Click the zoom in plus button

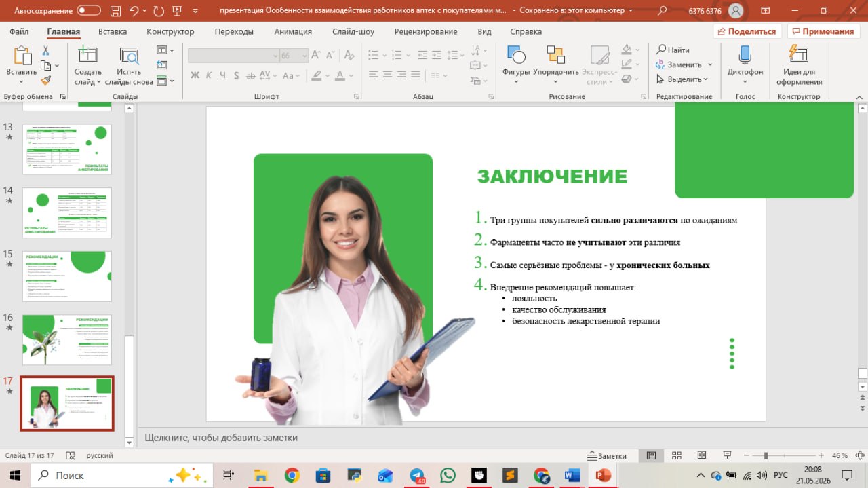pyautogui.click(x=821, y=455)
